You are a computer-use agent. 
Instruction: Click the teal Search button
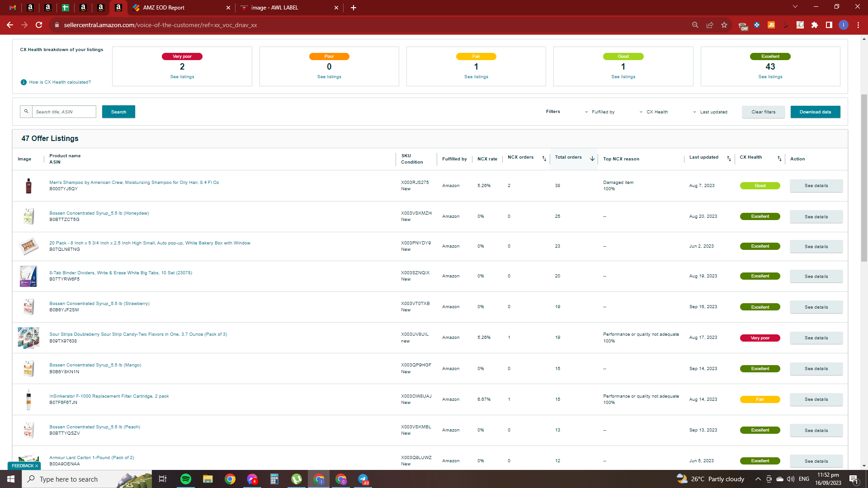click(x=118, y=112)
